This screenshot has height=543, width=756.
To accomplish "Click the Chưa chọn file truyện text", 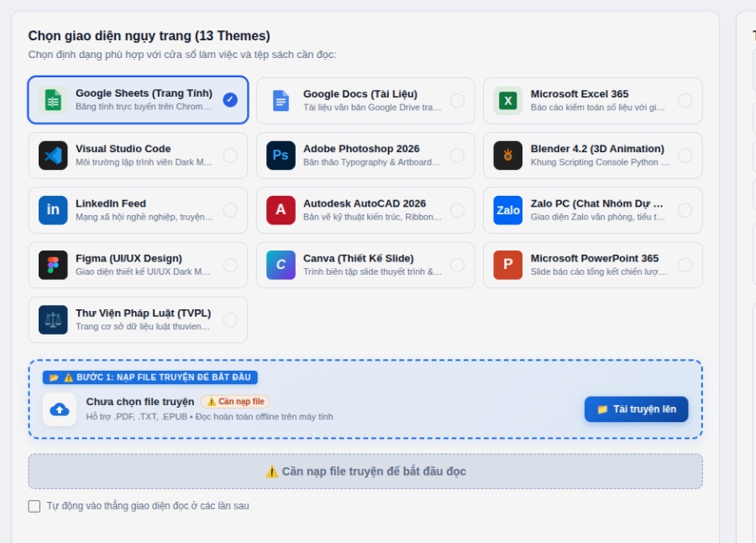I will pyautogui.click(x=139, y=402).
